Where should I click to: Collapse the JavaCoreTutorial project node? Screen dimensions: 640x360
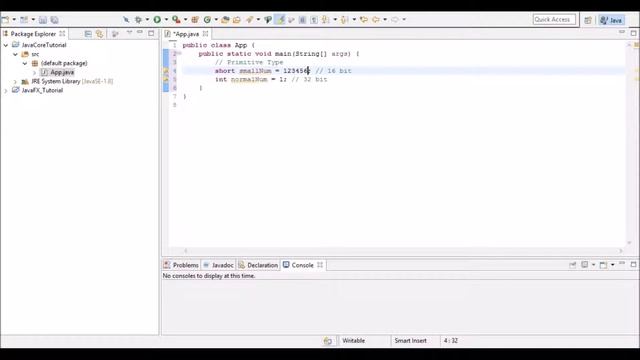pos(6,45)
